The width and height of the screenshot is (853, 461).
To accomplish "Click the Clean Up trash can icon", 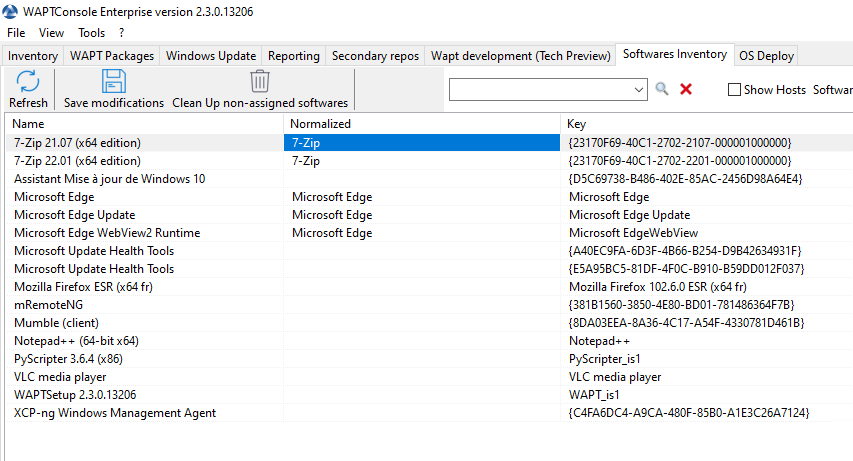I will 260,81.
